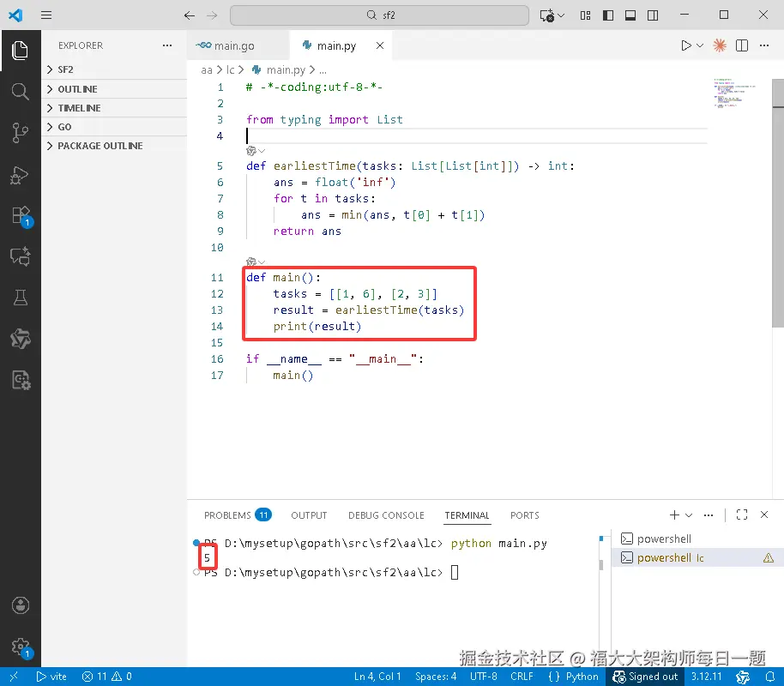The height and width of the screenshot is (686, 784).
Task: Open the run button dropdown arrow
Action: coord(700,45)
